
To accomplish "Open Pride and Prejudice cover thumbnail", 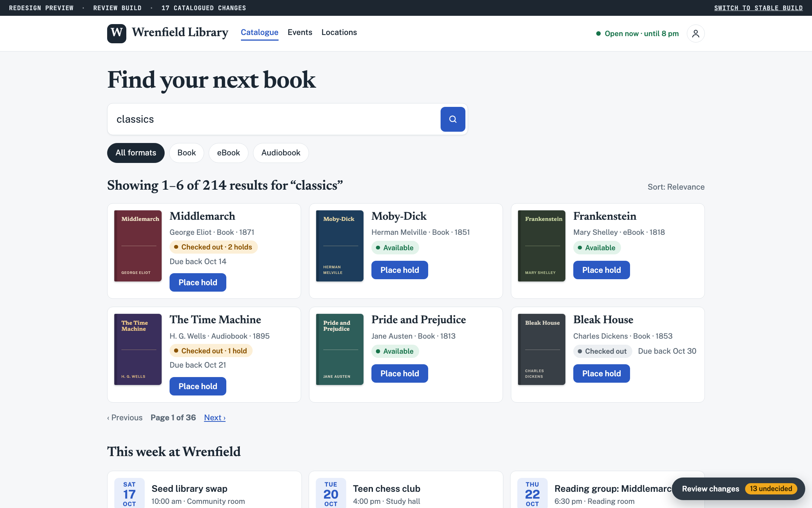I will pos(340,349).
